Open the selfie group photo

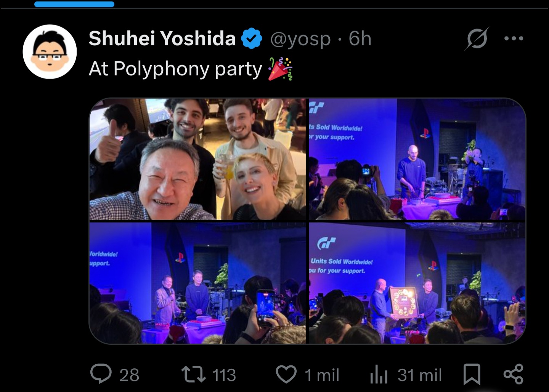point(198,159)
